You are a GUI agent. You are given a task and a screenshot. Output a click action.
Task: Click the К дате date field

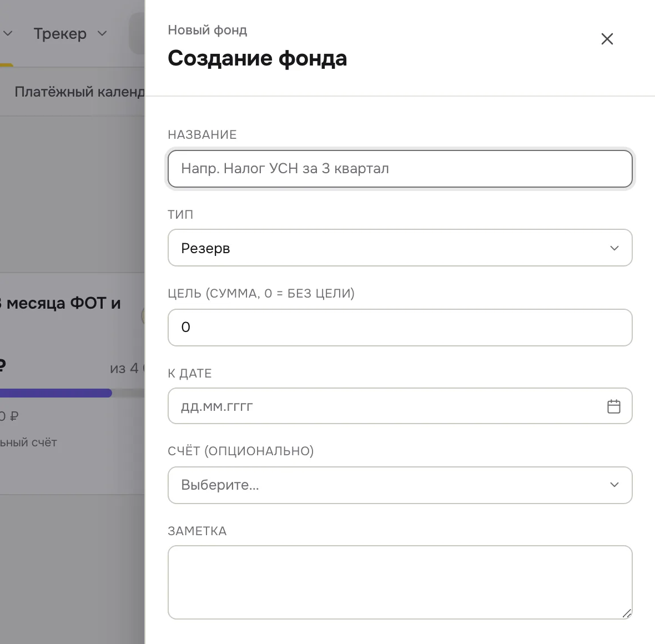click(x=400, y=406)
